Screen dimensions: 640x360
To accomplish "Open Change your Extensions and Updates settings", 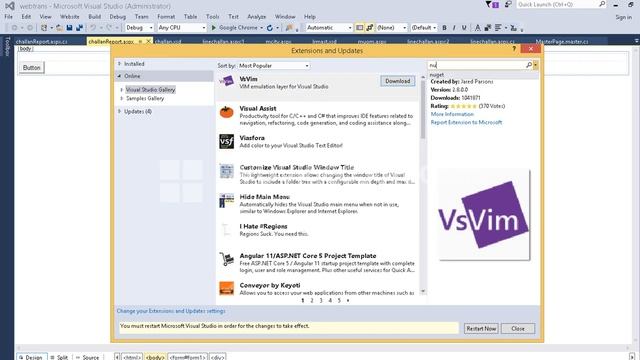I will coord(171,311).
